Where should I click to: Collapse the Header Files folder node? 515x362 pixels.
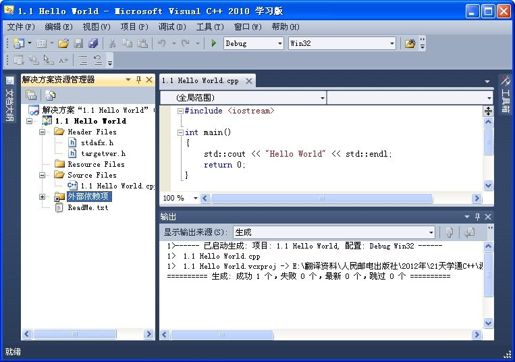pyautogui.click(x=42, y=132)
